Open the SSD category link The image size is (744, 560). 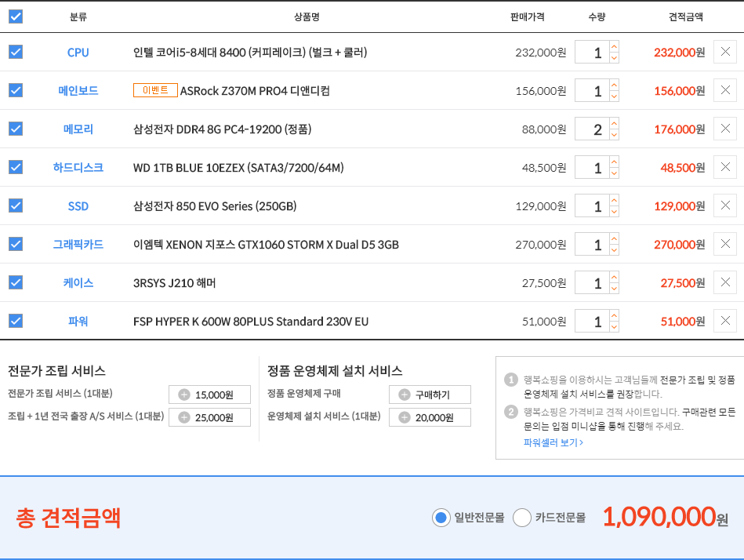pos(78,206)
